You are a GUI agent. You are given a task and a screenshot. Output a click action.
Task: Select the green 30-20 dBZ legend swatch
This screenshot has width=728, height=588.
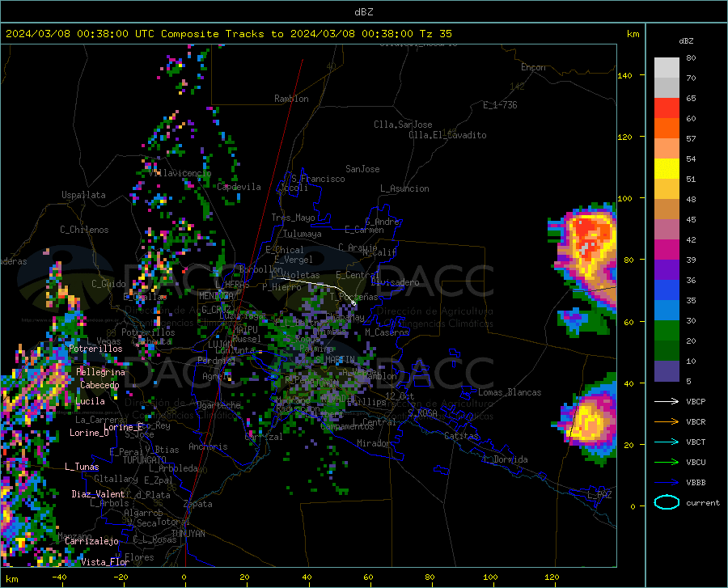[667, 331]
